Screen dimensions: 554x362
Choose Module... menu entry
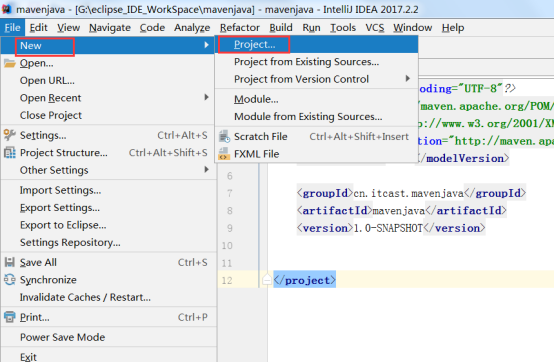point(317,99)
